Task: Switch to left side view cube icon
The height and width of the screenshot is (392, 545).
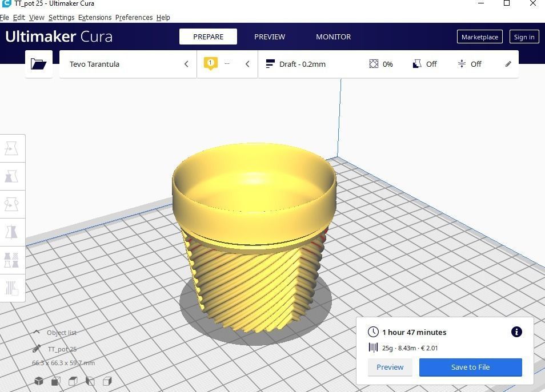Action: [x=90, y=381]
